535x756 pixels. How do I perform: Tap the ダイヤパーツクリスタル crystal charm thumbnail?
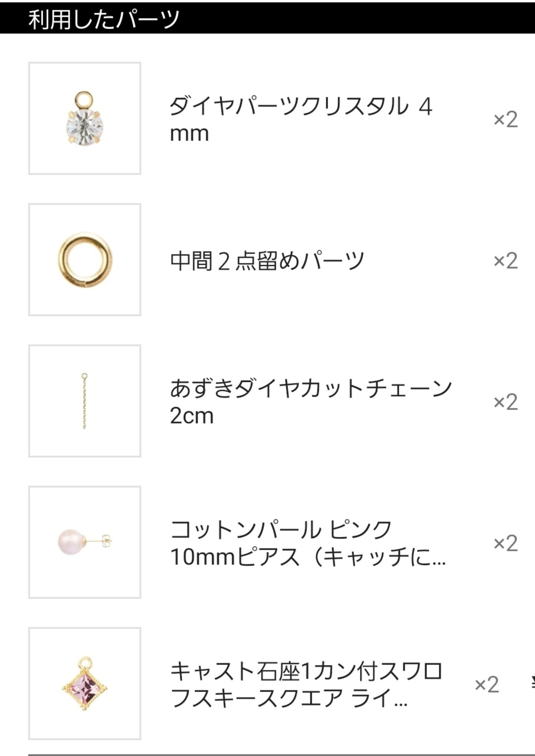point(85,118)
